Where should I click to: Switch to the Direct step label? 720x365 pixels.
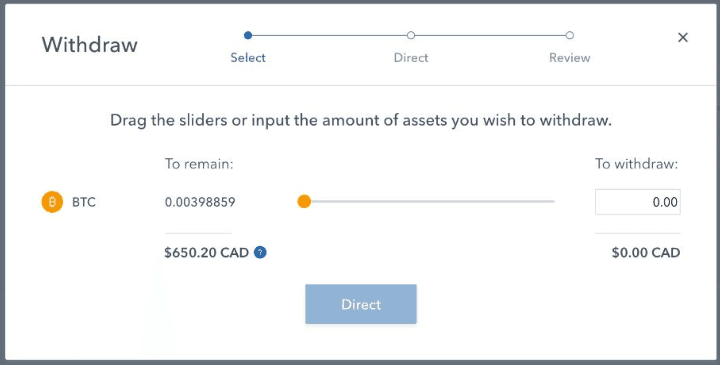(411, 57)
